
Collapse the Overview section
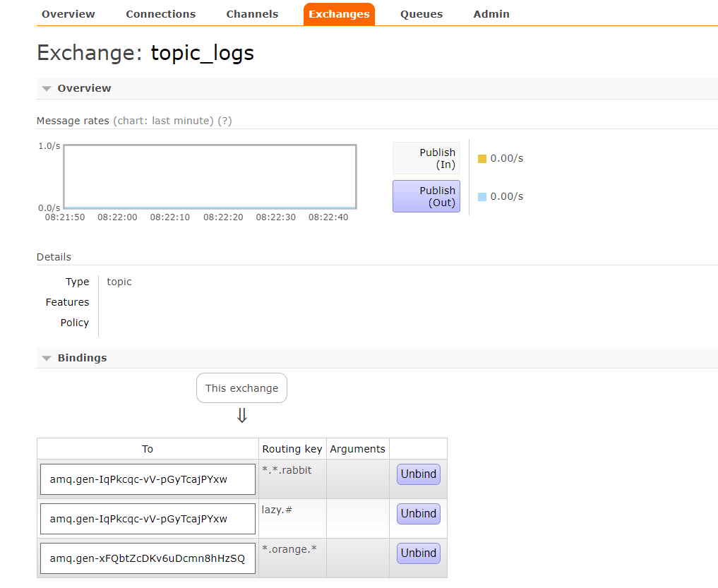84,88
